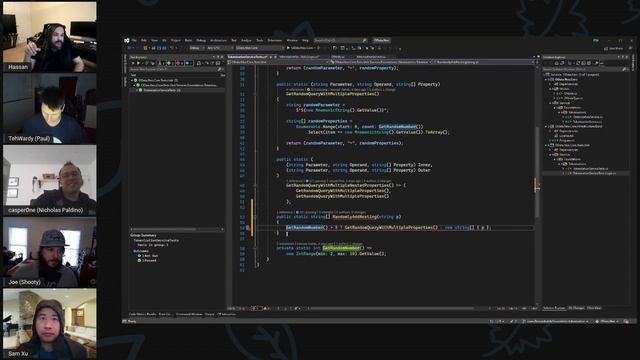Switch to the Git Changes tab
This screenshot has height=360, width=640.
576,308
